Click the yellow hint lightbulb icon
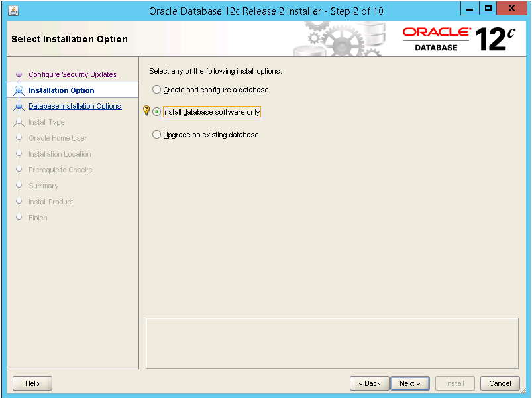This screenshot has width=532, height=398. (147, 111)
